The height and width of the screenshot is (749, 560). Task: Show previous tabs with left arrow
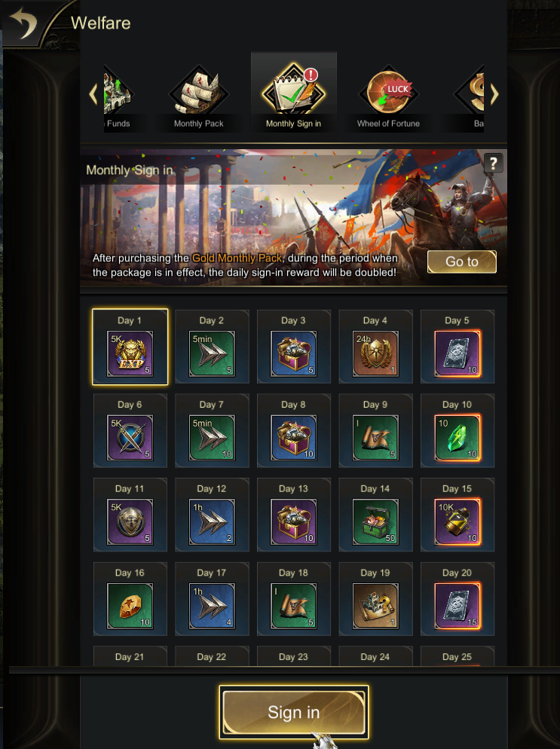93,94
